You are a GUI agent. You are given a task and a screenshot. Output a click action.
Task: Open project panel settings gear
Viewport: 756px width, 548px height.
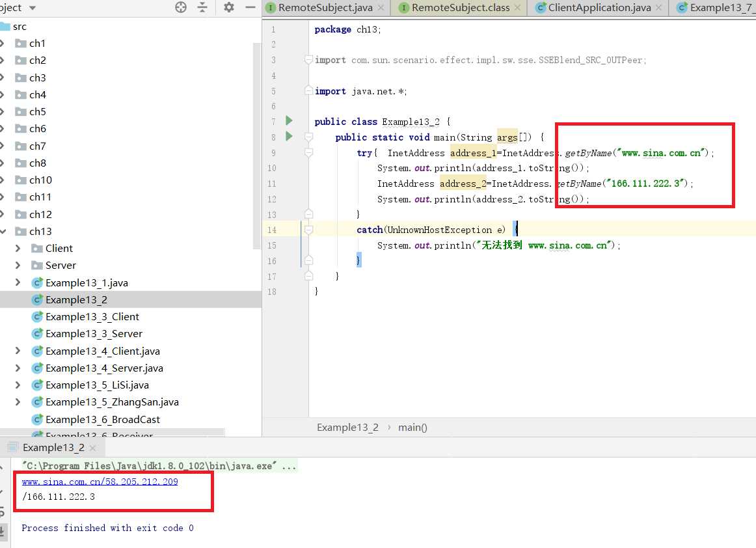coord(228,7)
